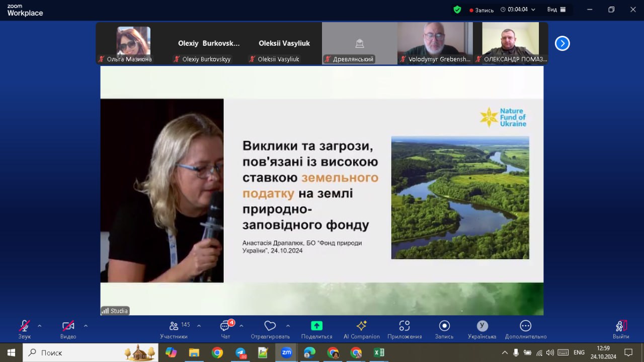This screenshot has width=644, height=362.
Task: Open AI Companion sparkle icon
Action: (361, 326)
